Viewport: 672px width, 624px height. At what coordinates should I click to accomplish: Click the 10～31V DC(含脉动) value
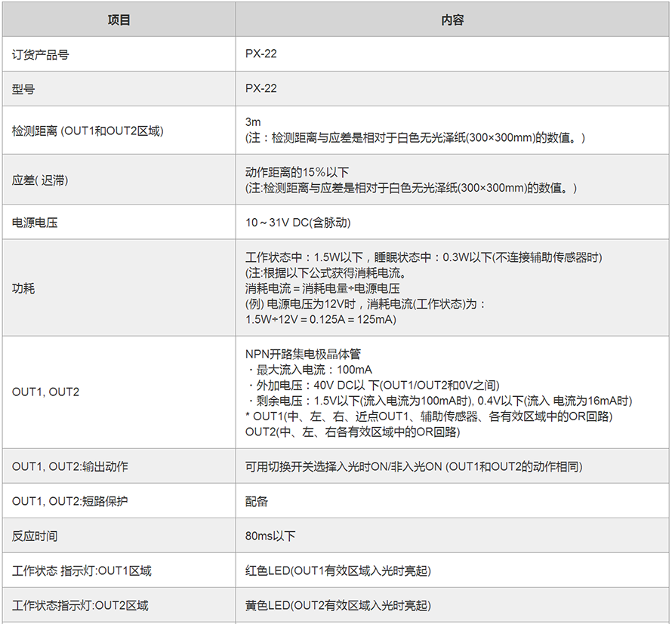click(x=297, y=223)
